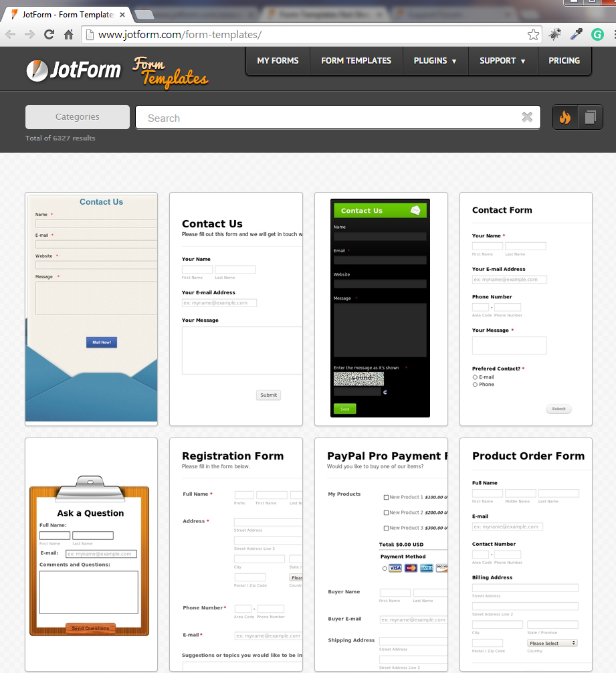
Task: Open MY FORMS menu item
Action: click(278, 61)
